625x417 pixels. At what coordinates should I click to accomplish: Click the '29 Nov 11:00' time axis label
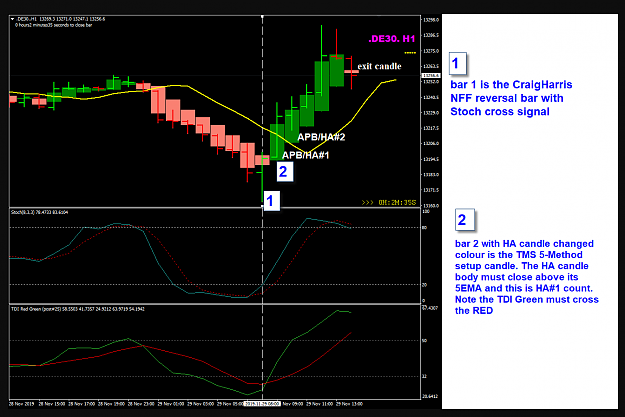click(x=320, y=404)
